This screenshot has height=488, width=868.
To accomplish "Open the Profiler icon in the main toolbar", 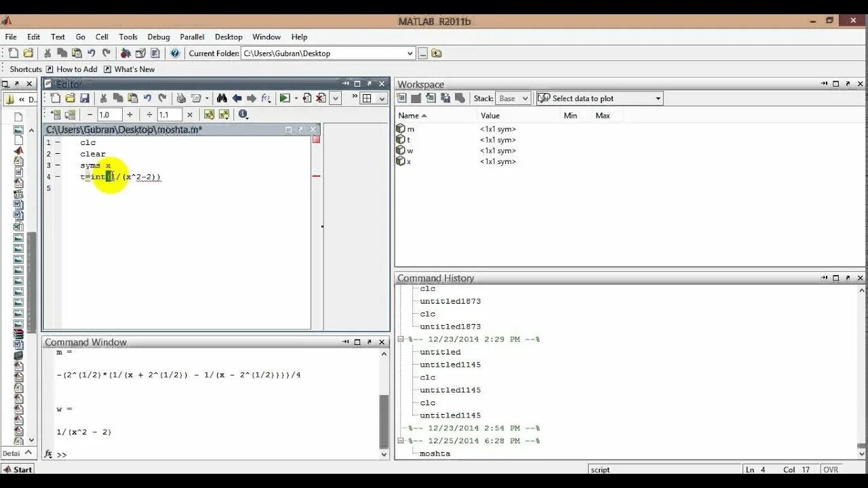I will pos(155,53).
